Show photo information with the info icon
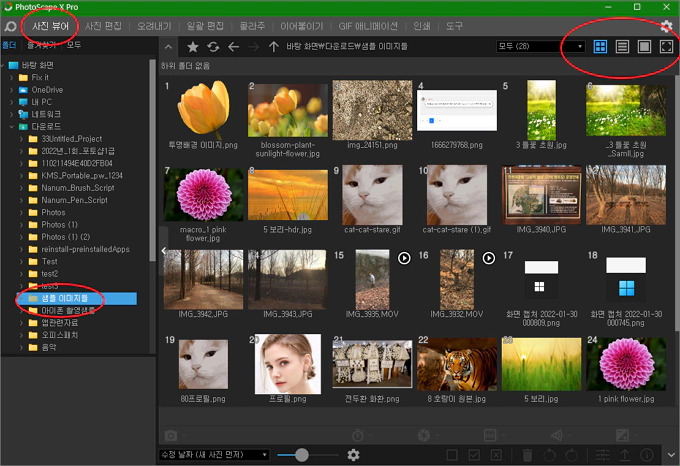Viewport: 680px width, 466px height. pyautogui.click(x=647, y=455)
